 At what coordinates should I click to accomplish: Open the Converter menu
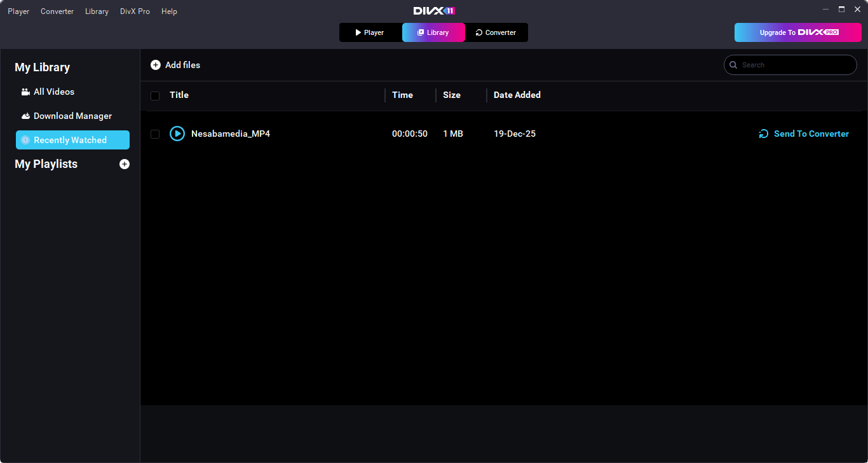pyautogui.click(x=57, y=11)
